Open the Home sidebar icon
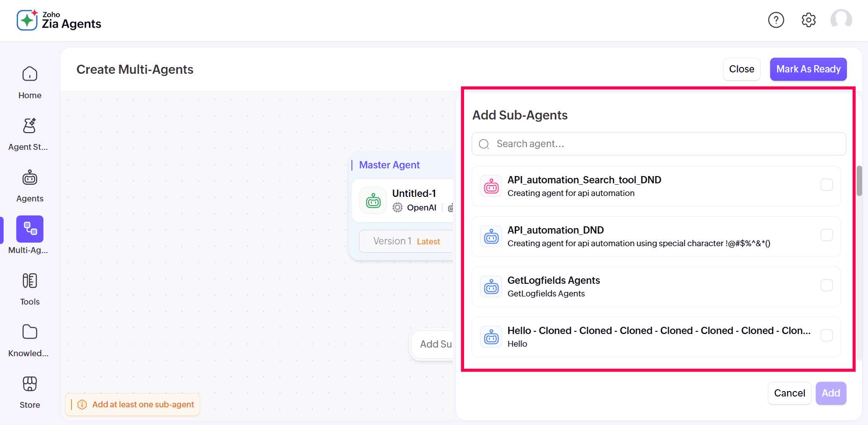 [x=30, y=74]
